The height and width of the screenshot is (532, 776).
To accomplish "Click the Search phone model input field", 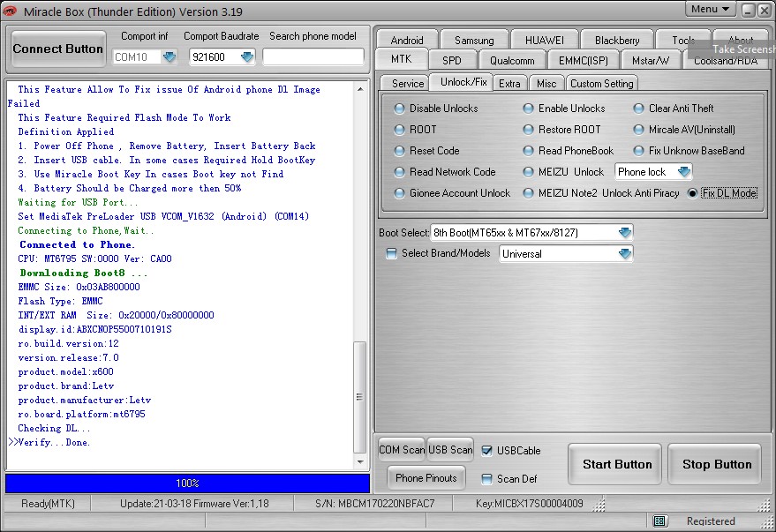I will point(313,56).
